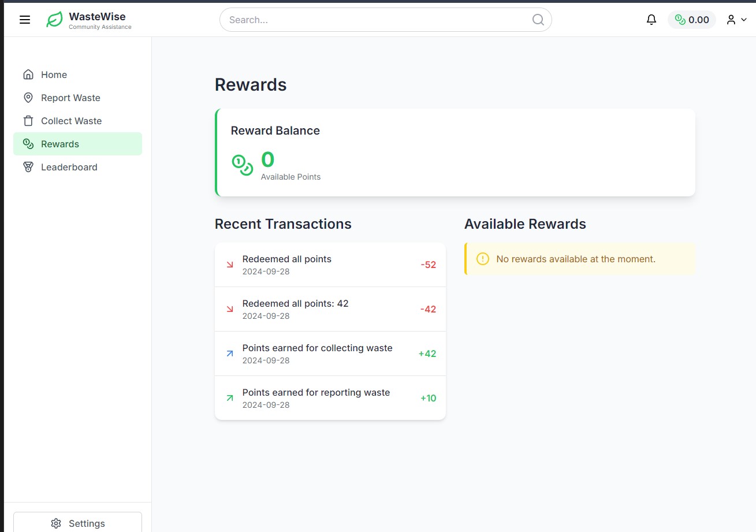Click the Report Waste location pin icon

pos(28,97)
